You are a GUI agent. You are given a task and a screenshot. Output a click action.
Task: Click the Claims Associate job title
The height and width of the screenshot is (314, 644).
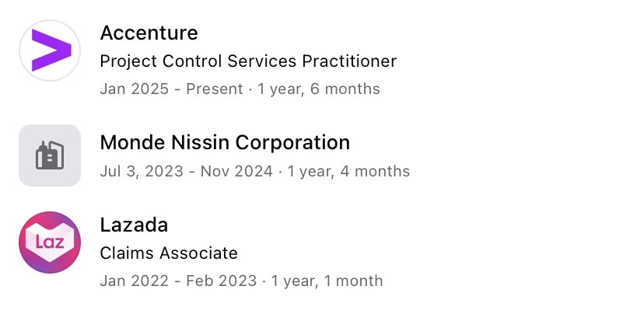click(169, 253)
